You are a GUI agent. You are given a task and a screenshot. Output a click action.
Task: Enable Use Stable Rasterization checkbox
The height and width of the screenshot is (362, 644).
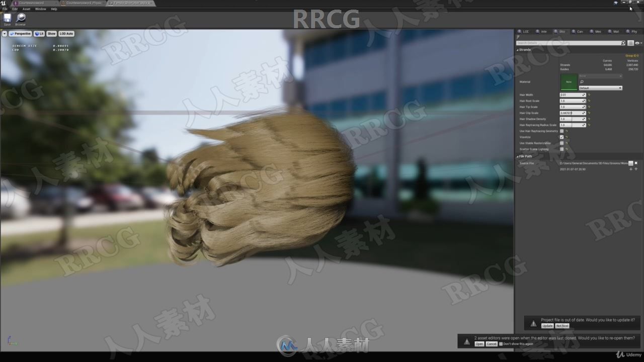coord(562,143)
